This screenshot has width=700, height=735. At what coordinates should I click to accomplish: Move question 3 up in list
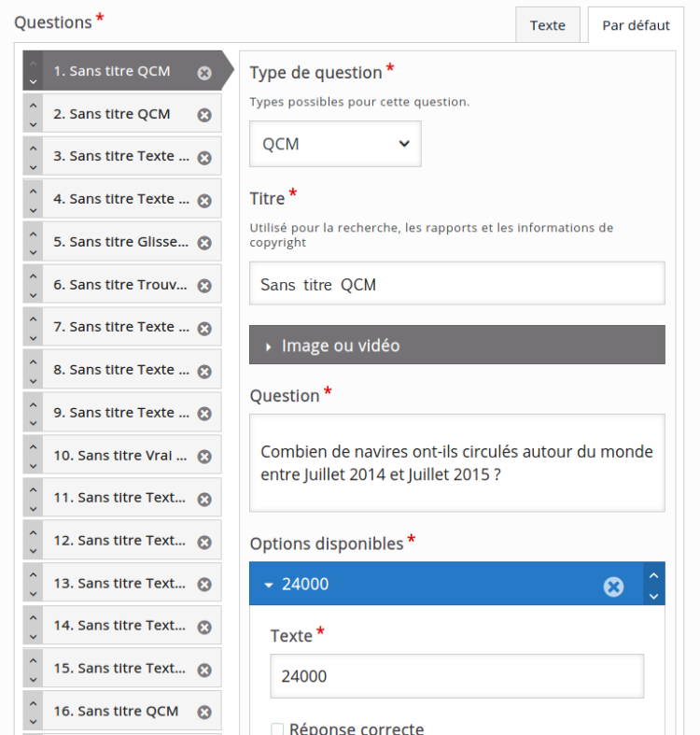click(33, 148)
